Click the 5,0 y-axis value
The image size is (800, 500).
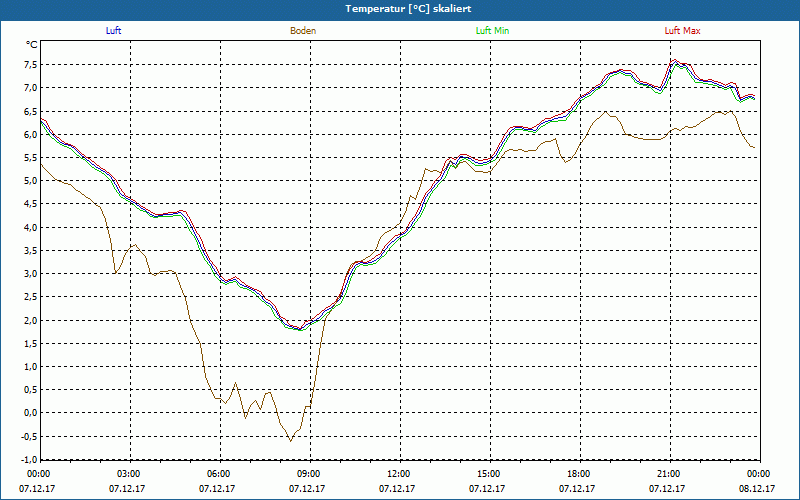(x=30, y=181)
